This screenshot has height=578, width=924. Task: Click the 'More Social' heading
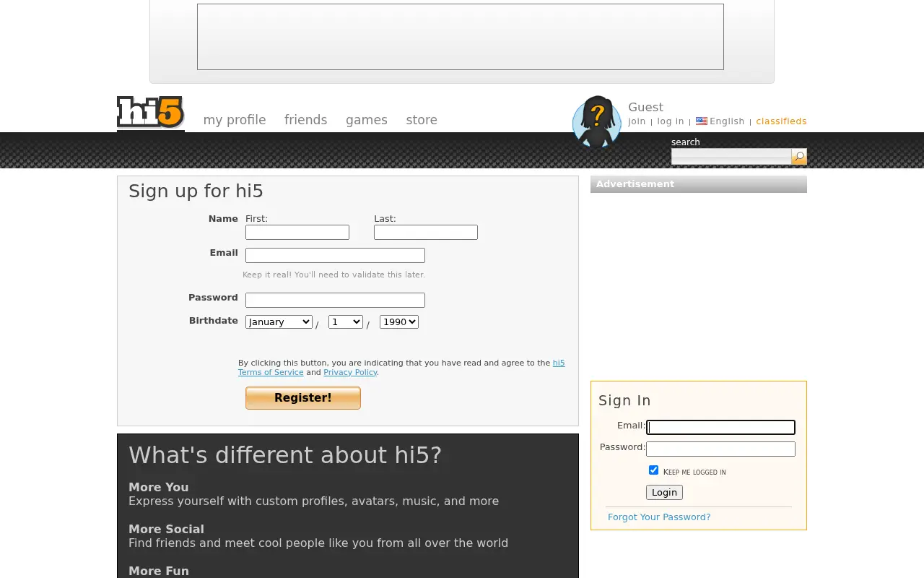[166, 530]
